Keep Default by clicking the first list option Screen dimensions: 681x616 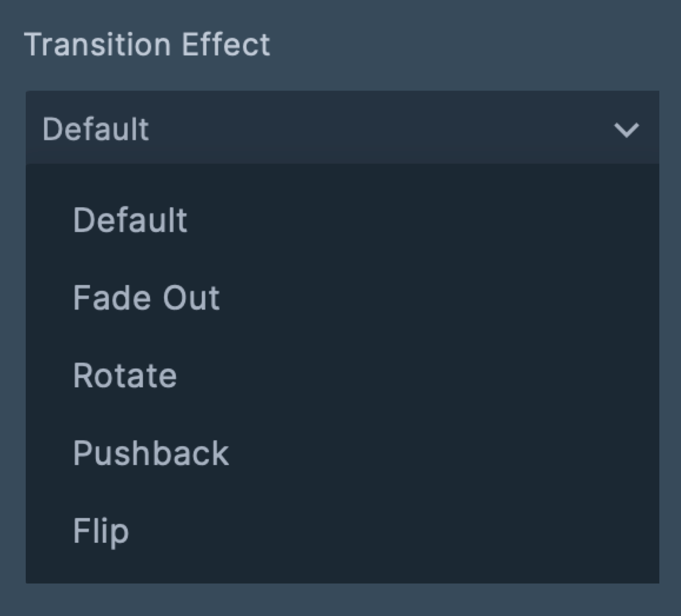[130, 220]
